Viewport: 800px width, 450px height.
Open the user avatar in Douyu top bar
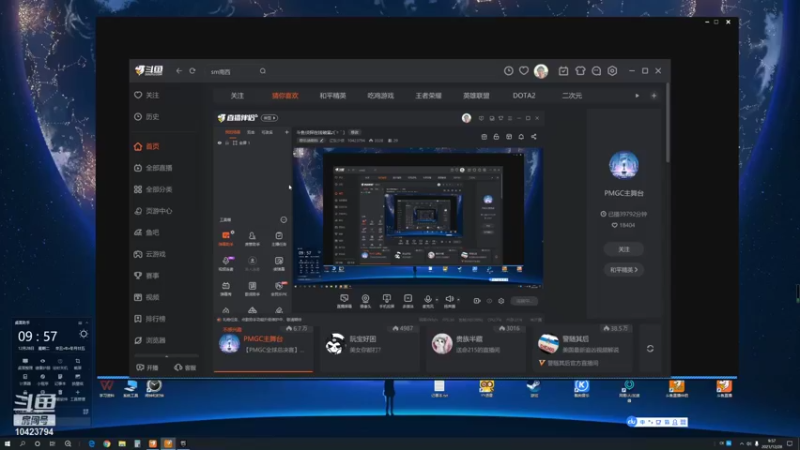pos(541,71)
